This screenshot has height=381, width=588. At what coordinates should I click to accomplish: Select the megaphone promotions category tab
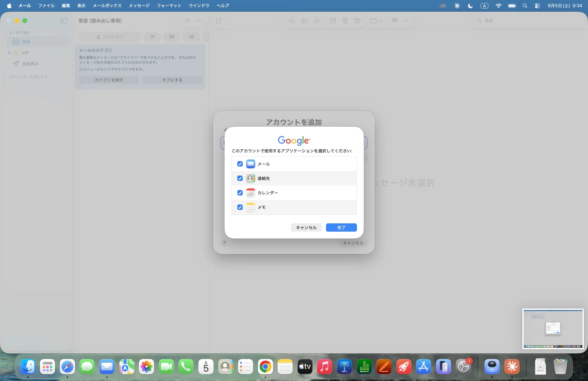pyautogui.click(x=191, y=36)
